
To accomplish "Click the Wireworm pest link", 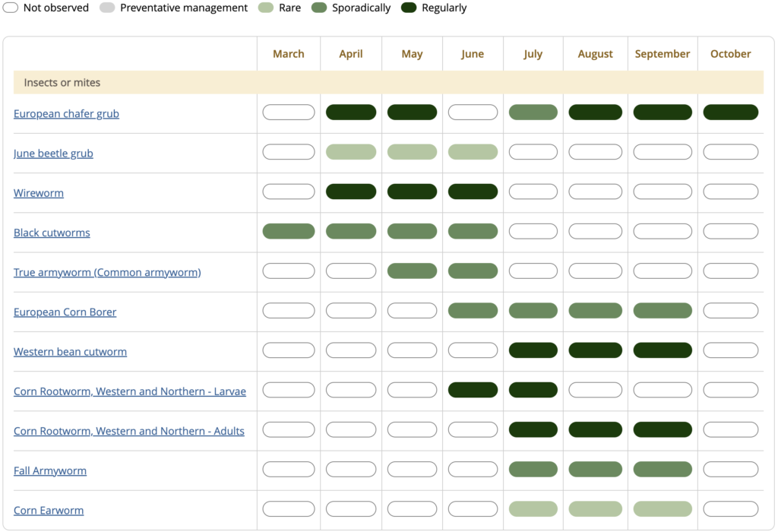I will tap(39, 193).
